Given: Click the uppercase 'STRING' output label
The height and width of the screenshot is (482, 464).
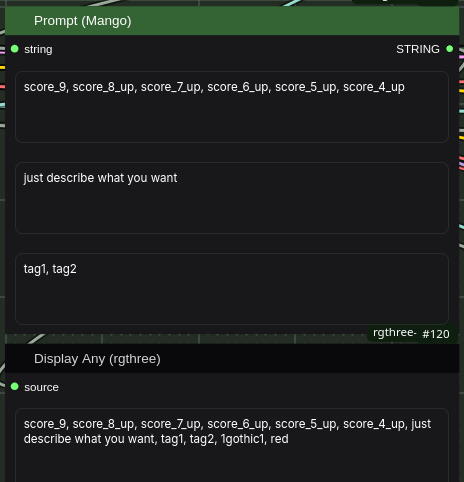Looking at the screenshot, I should tap(418, 49).
